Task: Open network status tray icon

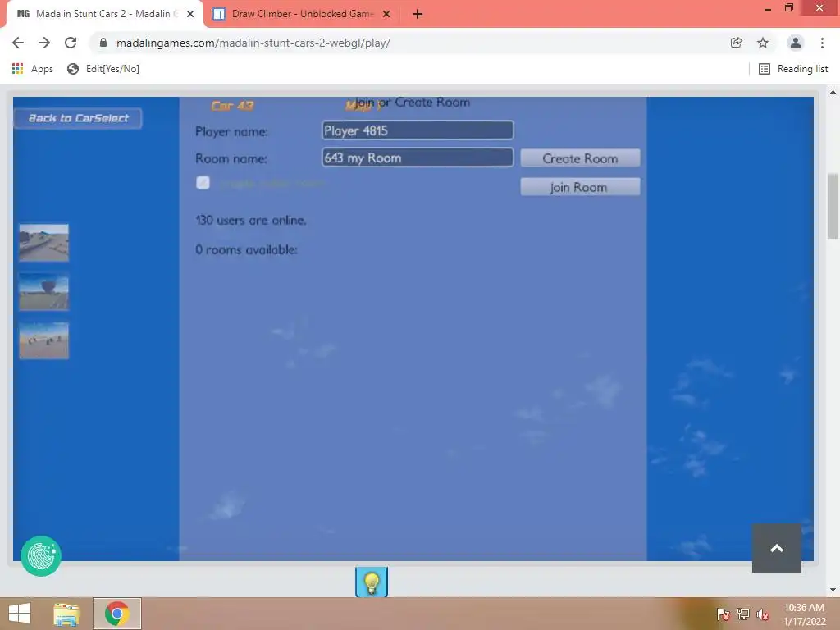Action: 743,614
